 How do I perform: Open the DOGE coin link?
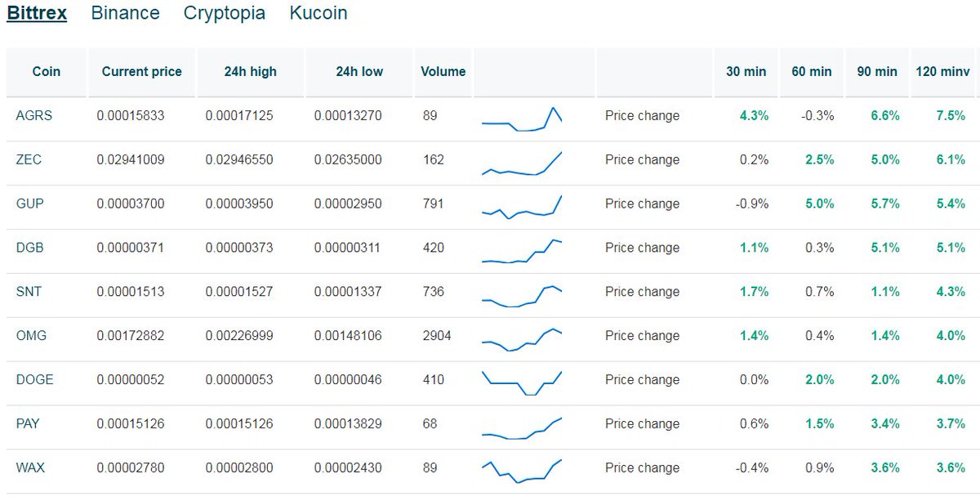[34, 381]
